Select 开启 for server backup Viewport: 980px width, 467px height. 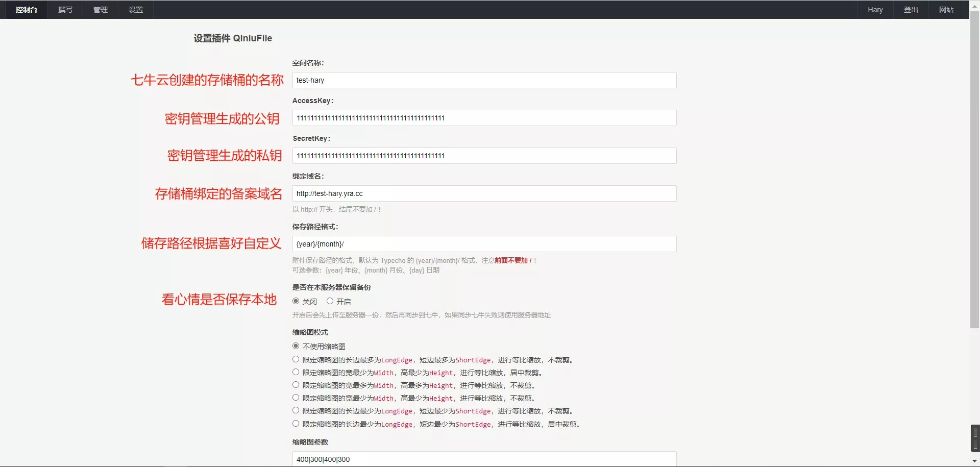(x=330, y=301)
